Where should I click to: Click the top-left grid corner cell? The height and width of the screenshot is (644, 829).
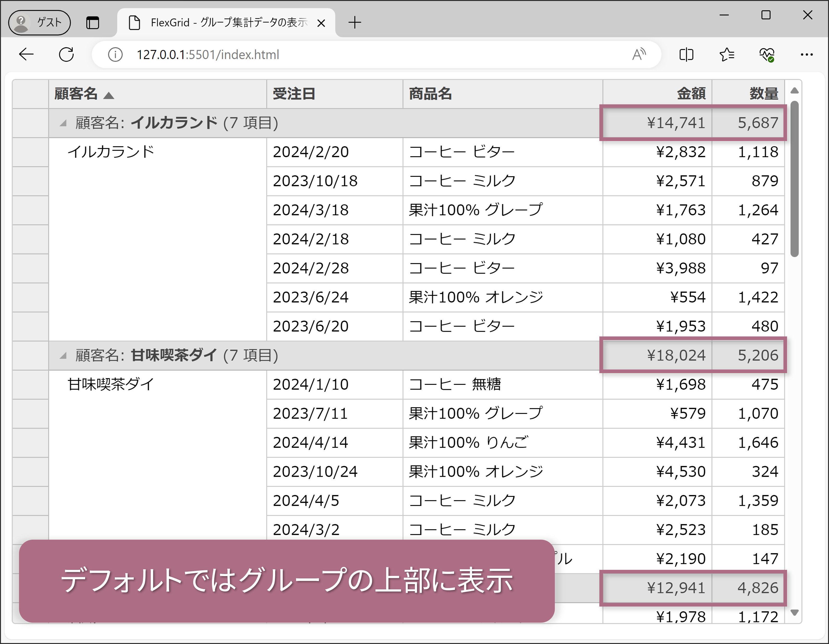[x=30, y=94]
